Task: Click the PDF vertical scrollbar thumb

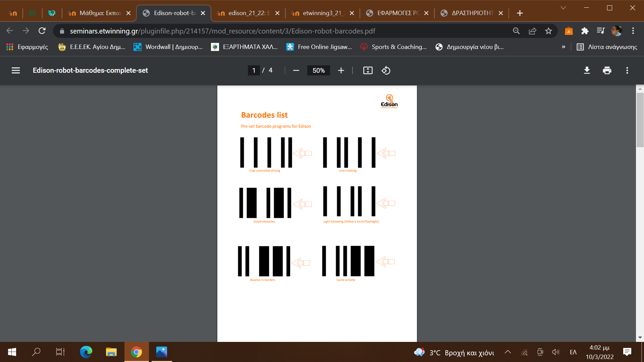Action: tap(640, 120)
